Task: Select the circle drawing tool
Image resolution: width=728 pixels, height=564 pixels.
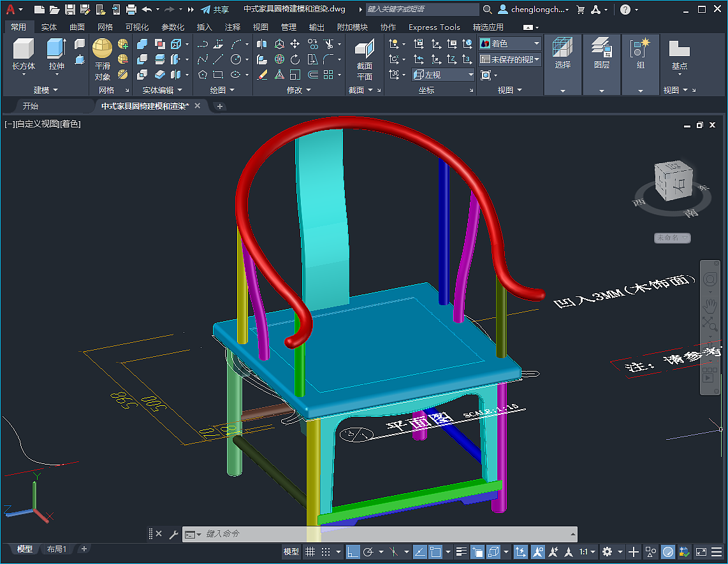Action: 236,59
